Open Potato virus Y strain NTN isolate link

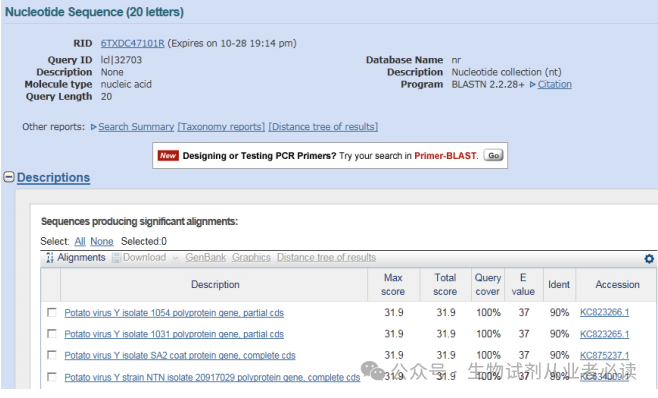tap(212, 378)
